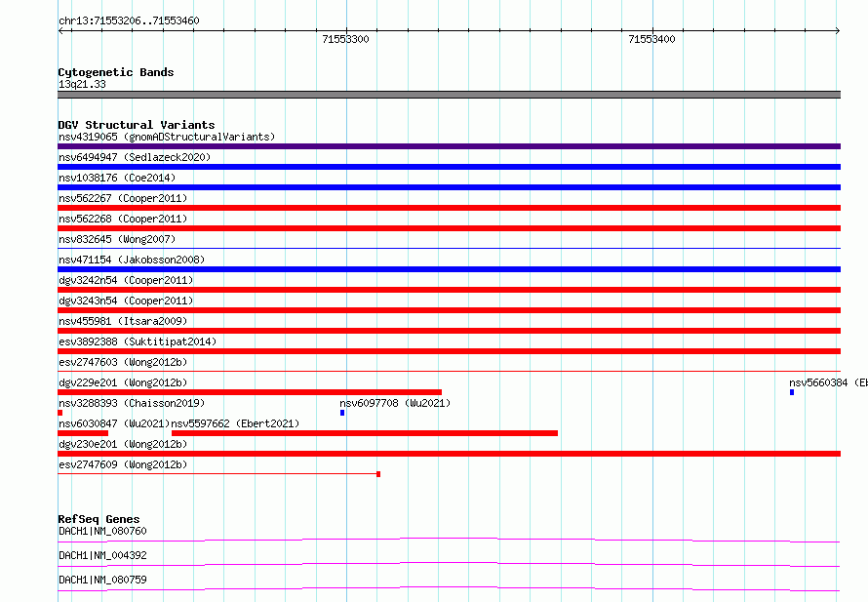The width and height of the screenshot is (868, 602).
Task: Click the small blue nsv5660384 marker
Action: (792, 392)
